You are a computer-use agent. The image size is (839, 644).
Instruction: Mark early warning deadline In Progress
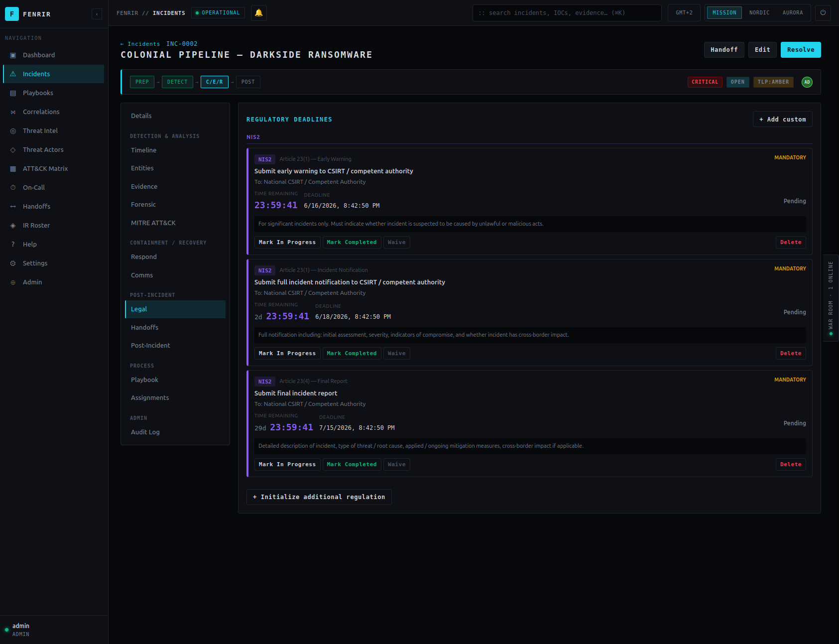287,243
